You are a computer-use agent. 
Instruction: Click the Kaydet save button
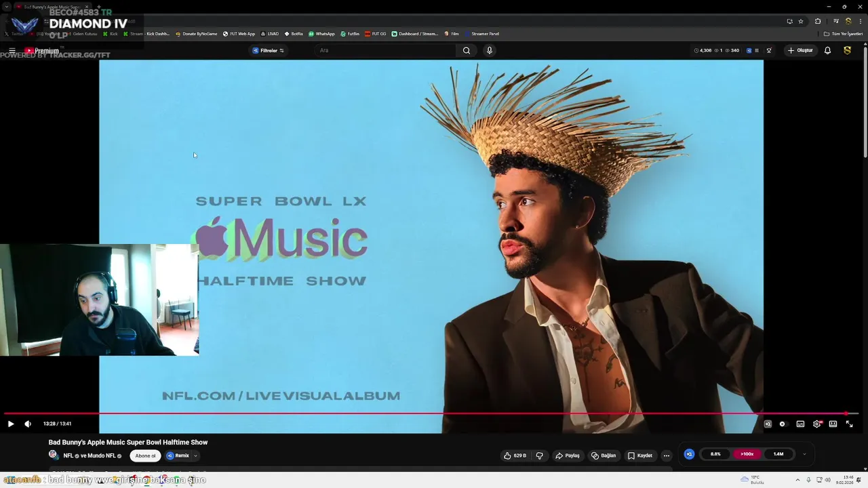click(x=640, y=455)
